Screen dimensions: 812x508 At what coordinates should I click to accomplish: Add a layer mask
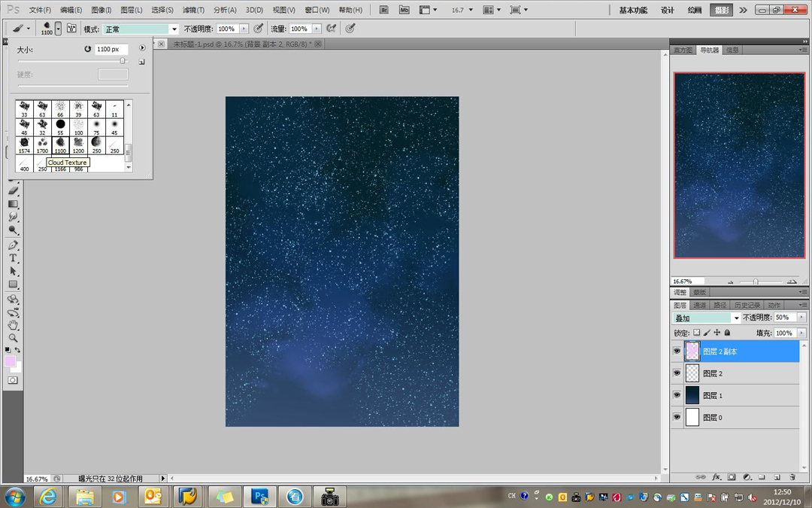[x=732, y=477]
